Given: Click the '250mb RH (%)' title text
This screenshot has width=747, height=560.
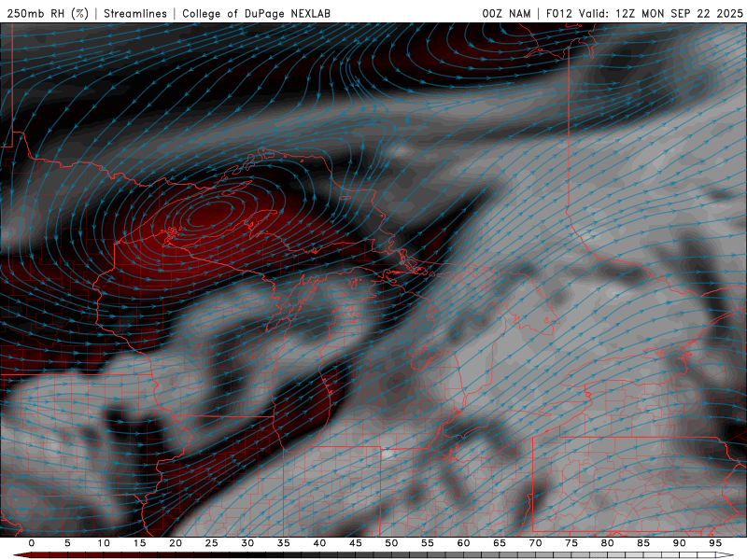Looking at the screenshot, I should (48, 13).
